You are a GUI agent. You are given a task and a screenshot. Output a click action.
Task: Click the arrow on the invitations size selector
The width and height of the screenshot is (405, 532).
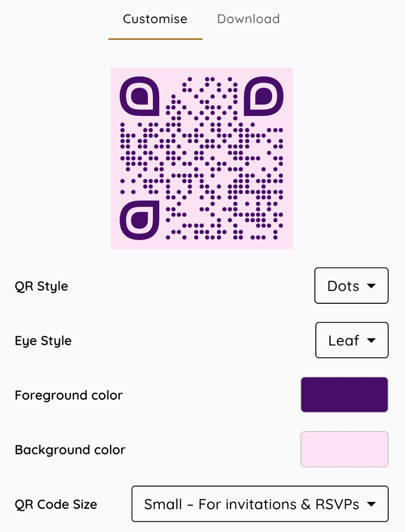pyautogui.click(x=372, y=504)
